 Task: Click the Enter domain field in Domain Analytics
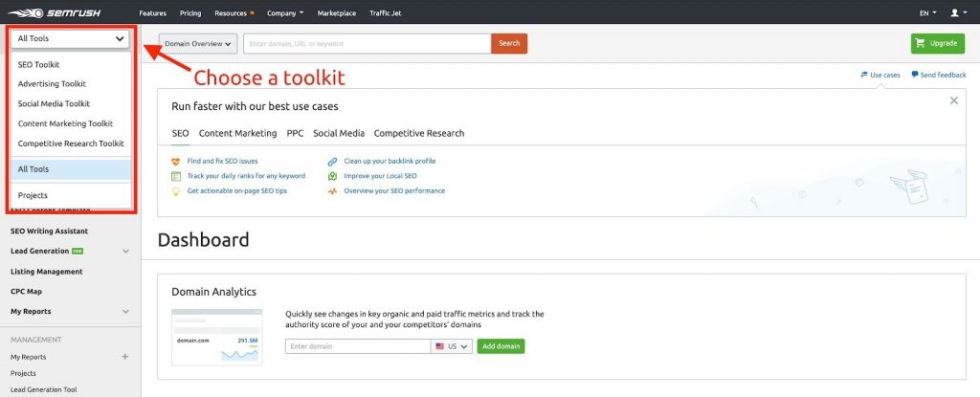coord(358,346)
